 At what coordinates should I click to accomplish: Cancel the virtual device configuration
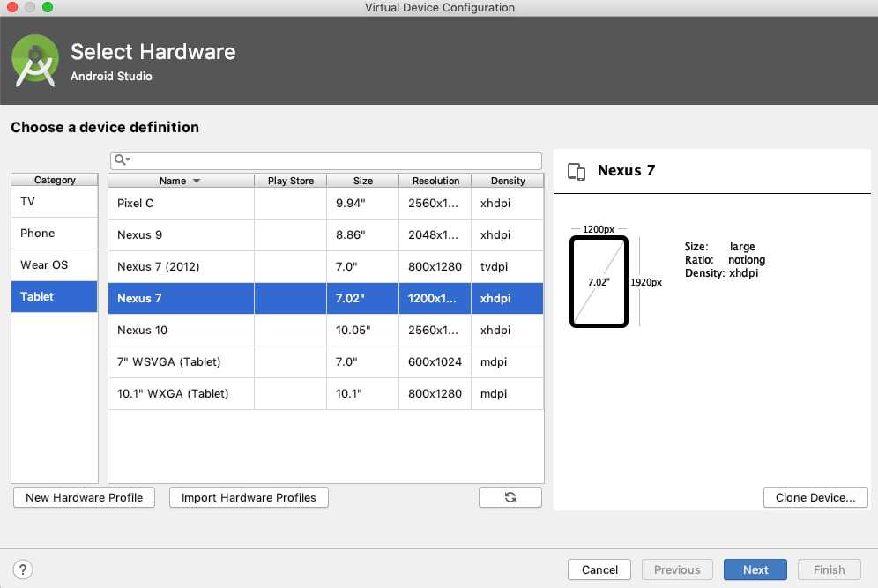coord(599,569)
